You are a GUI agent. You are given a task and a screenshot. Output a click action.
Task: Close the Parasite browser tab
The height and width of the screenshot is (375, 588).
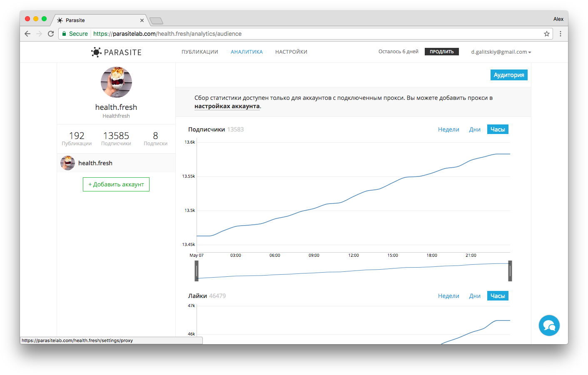(142, 20)
